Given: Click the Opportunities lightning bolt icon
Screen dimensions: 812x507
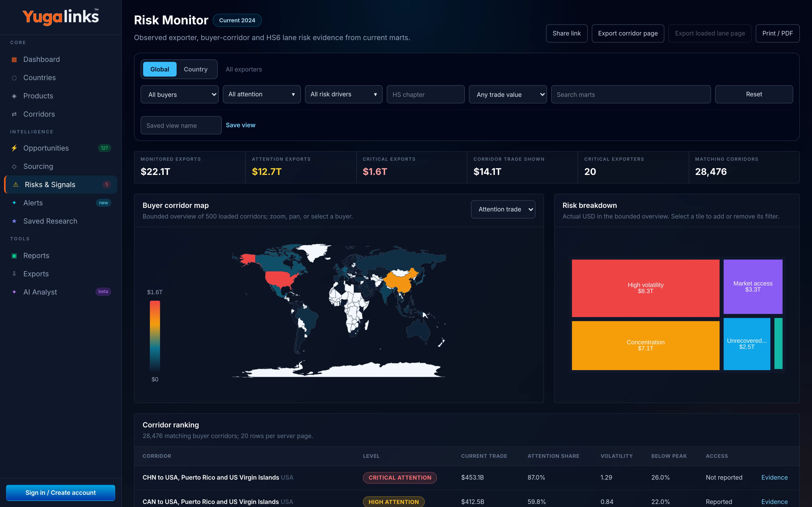Looking at the screenshot, I should (14, 148).
